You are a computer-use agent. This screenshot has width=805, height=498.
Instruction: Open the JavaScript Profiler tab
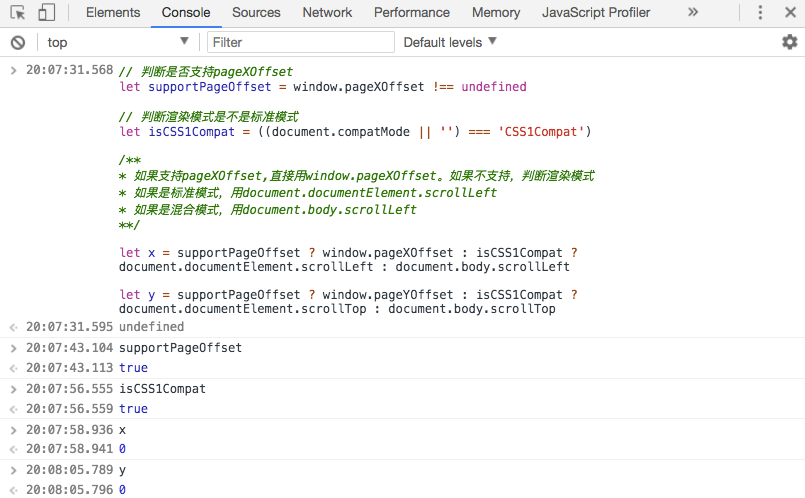click(x=596, y=12)
